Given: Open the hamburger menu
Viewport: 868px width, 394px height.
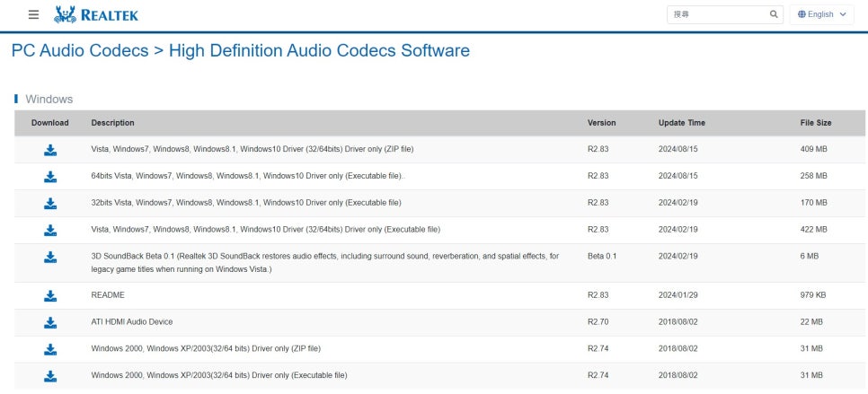Looking at the screenshot, I should click(x=34, y=15).
